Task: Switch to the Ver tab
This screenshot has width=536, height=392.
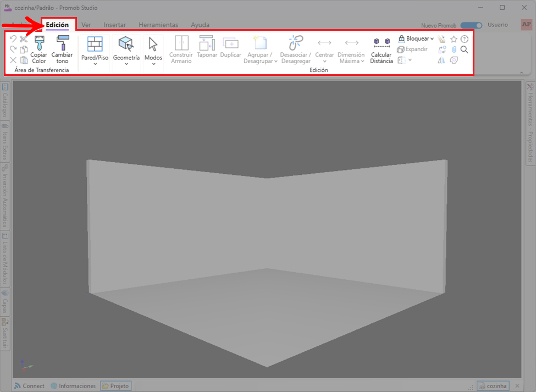Action: pyautogui.click(x=86, y=25)
